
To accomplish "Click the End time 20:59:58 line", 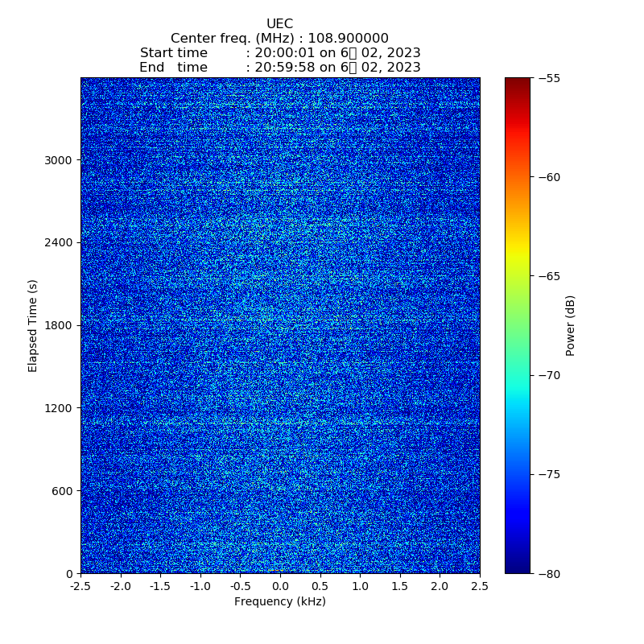I will pos(280,68).
